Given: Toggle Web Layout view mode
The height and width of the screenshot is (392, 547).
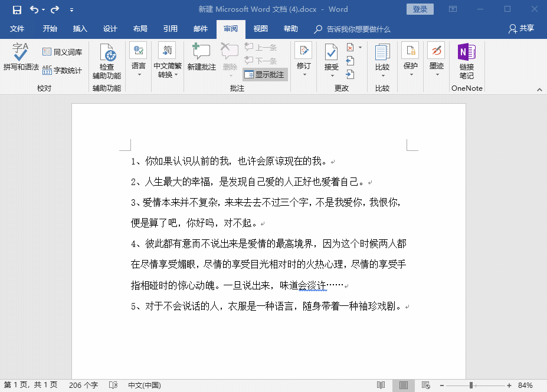Looking at the screenshot, I should [425, 385].
